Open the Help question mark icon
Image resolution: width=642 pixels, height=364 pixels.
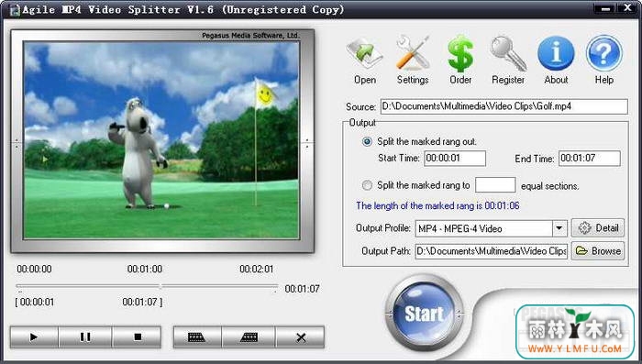(603, 60)
